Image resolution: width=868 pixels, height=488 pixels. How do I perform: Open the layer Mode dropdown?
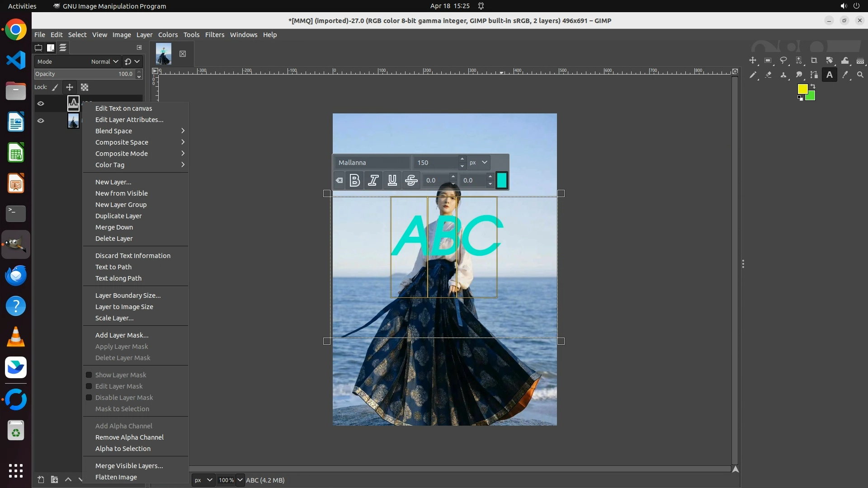click(x=104, y=61)
